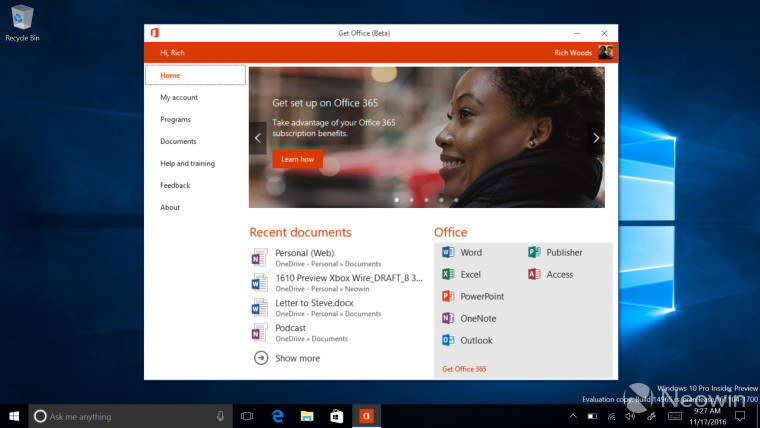Click the battery tray icon

[x=592, y=416]
